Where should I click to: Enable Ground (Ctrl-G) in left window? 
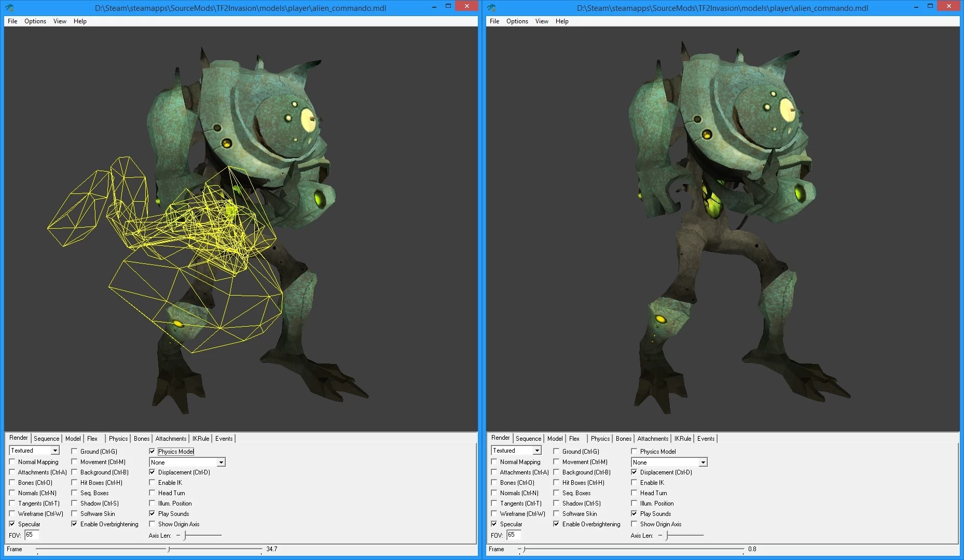(74, 452)
